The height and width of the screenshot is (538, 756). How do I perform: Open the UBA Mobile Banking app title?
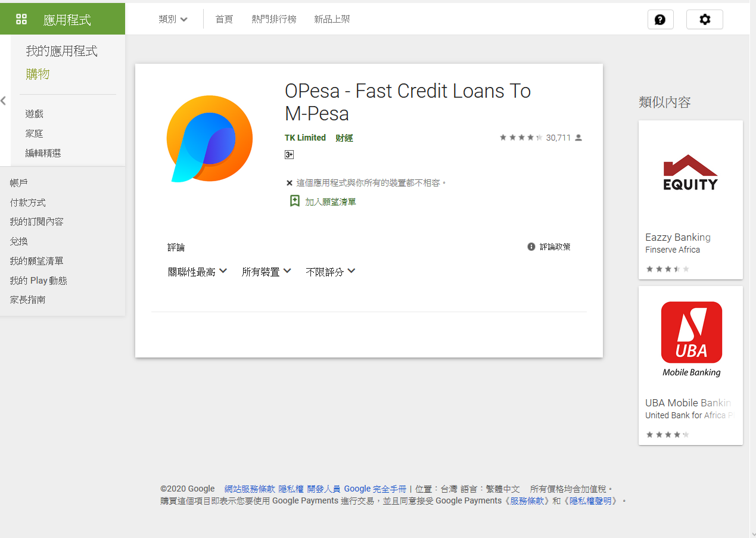689,403
